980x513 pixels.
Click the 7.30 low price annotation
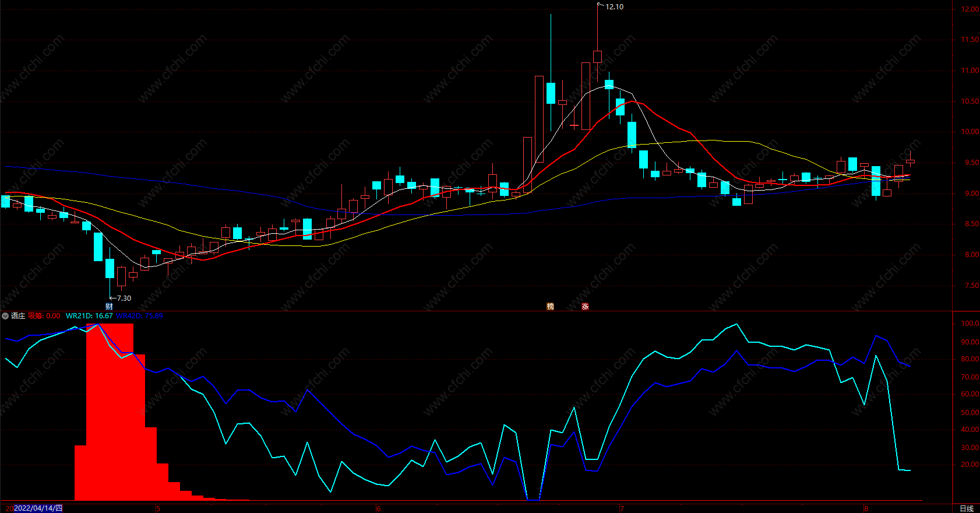pos(124,298)
